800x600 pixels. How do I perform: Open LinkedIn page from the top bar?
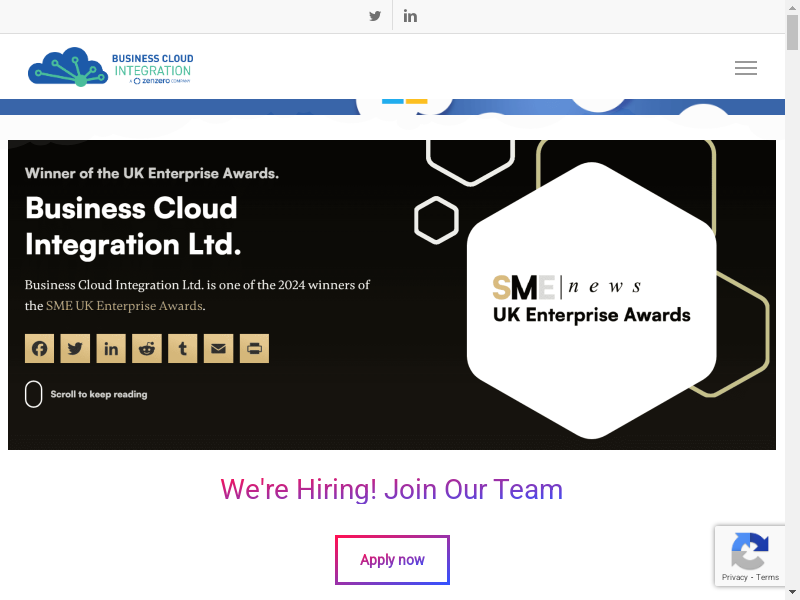(x=410, y=16)
